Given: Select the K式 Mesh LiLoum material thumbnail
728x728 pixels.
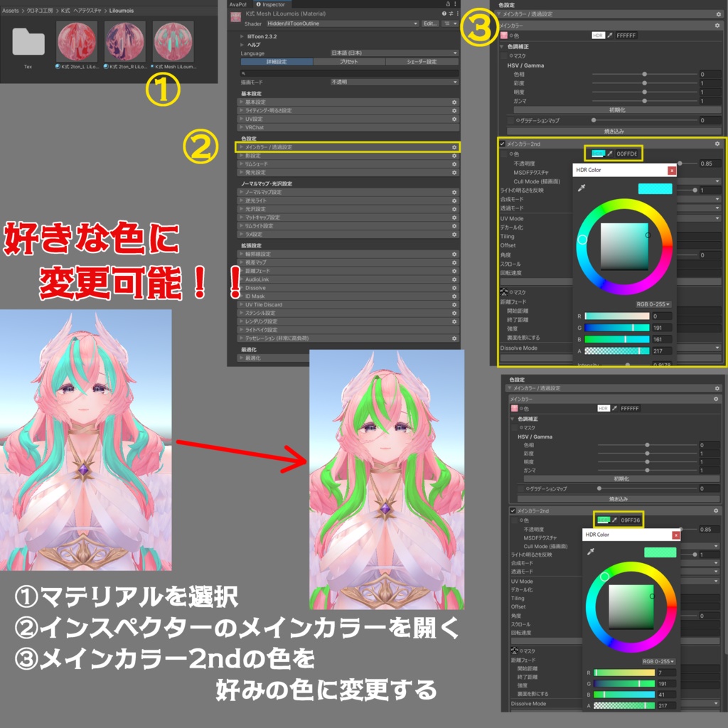Looking at the screenshot, I should click(173, 41).
